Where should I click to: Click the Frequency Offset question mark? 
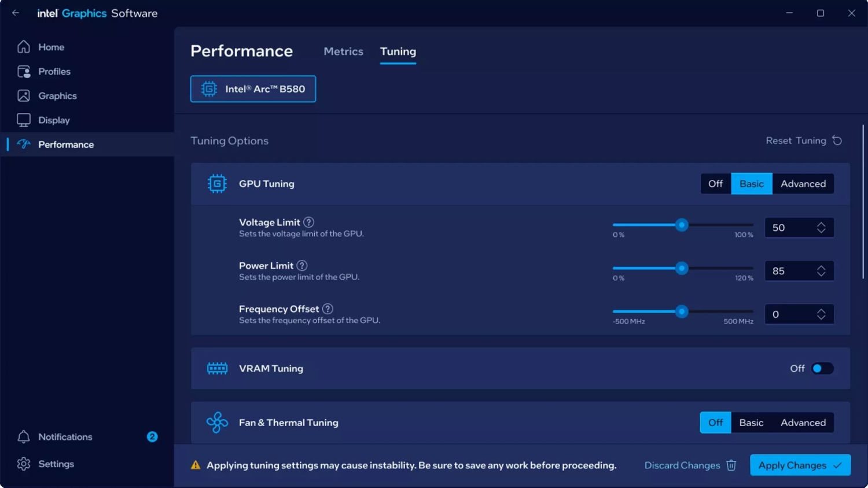(x=328, y=309)
